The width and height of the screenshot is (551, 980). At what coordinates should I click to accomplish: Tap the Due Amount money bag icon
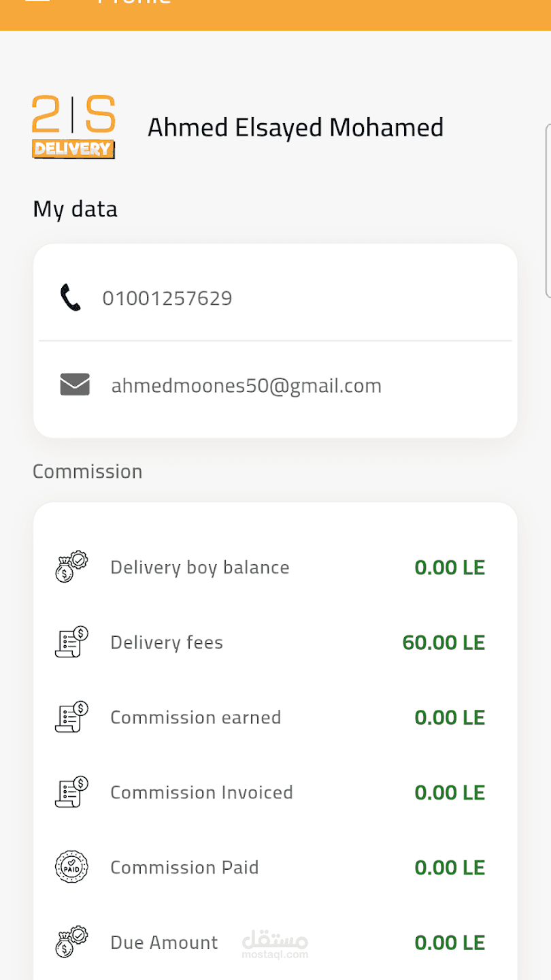pos(71,942)
